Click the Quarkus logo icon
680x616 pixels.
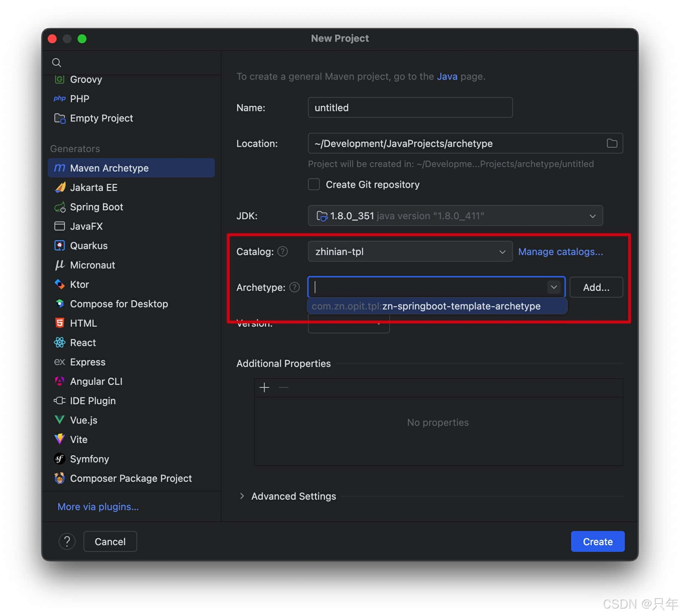(x=59, y=245)
